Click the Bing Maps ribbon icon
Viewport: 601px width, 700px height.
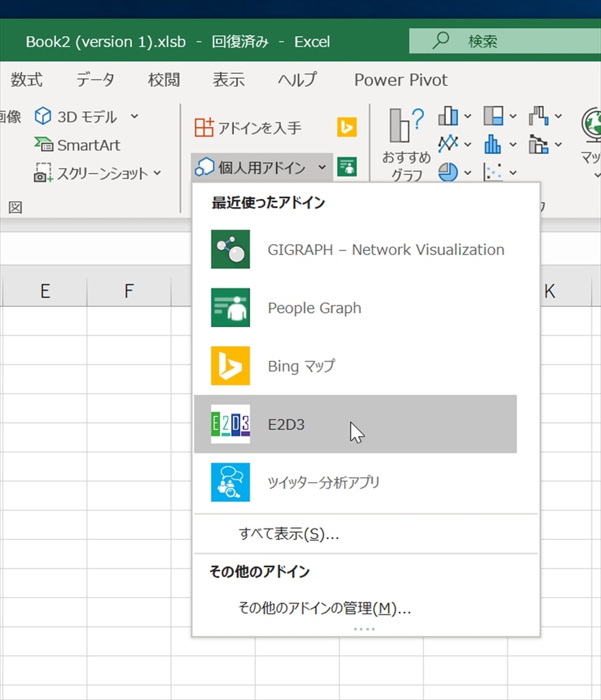[x=347, y=127]
